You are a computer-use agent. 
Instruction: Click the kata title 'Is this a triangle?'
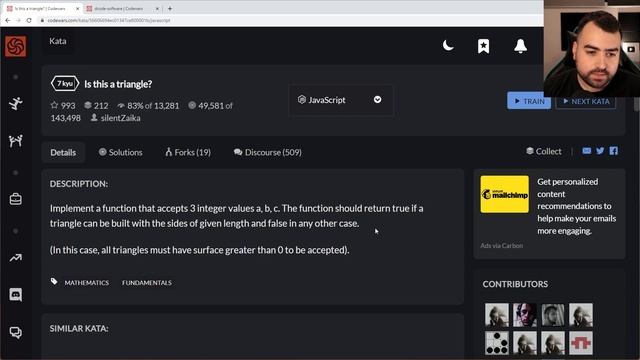[x=118, y=84]
